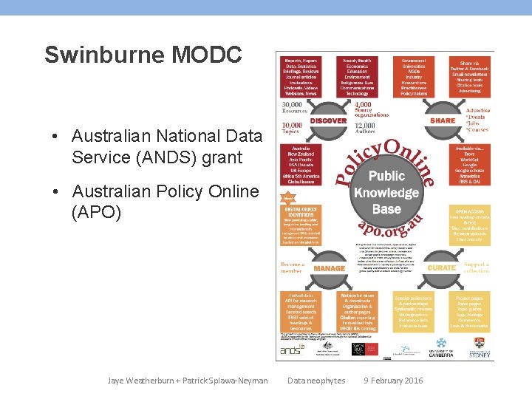Click the Policy Online poster thumbnail image
The width and height of the screenshot is (532, 399).
point(385,206)
